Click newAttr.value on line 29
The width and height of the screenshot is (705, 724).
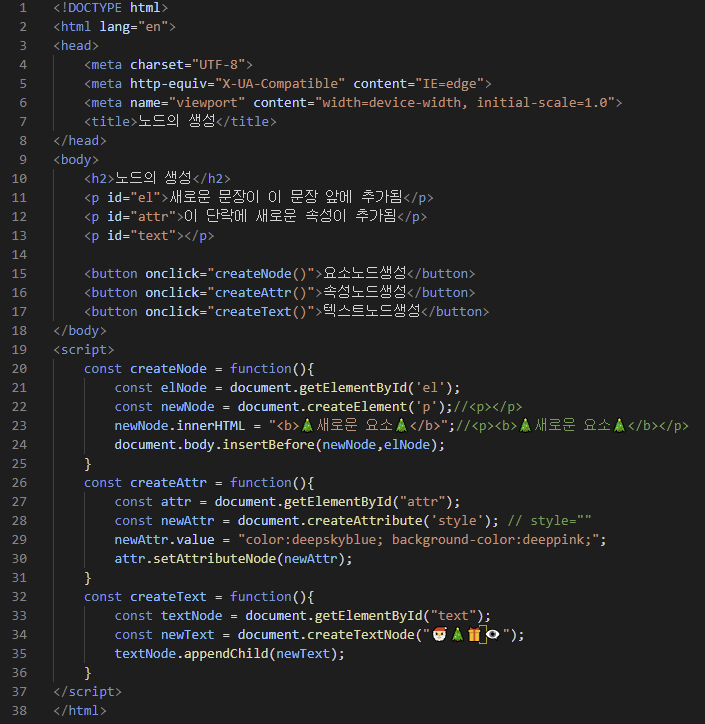pos(165,539)
